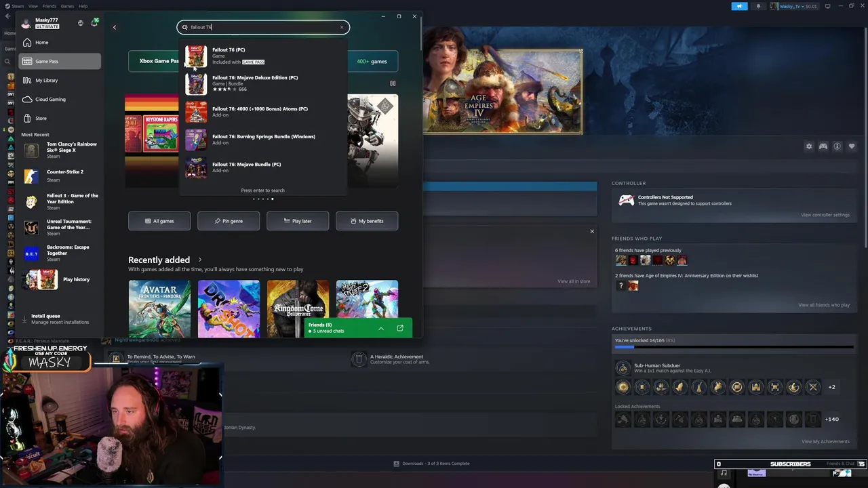This screenshot has height=488, width=868.
Task: Open the Play later list button
Action: (298, 221)
